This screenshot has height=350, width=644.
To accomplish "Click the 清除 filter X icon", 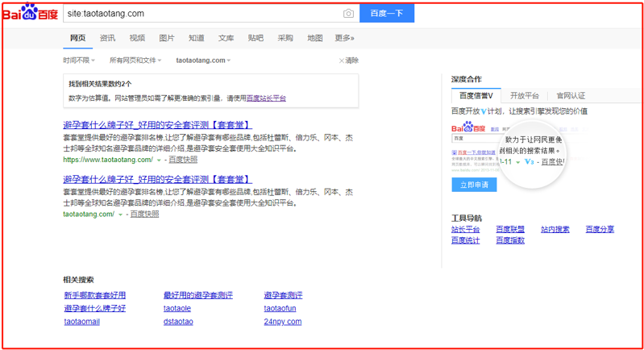I will coord(341,60).
